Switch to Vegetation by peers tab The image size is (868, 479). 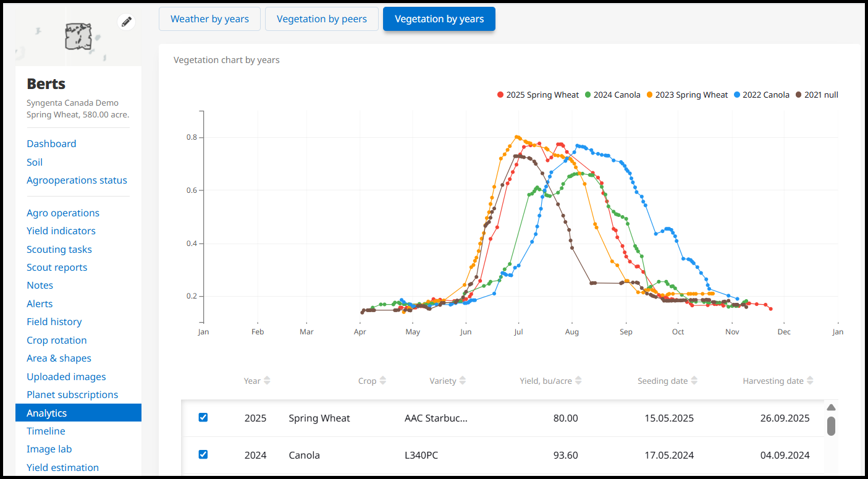[321, 19]
